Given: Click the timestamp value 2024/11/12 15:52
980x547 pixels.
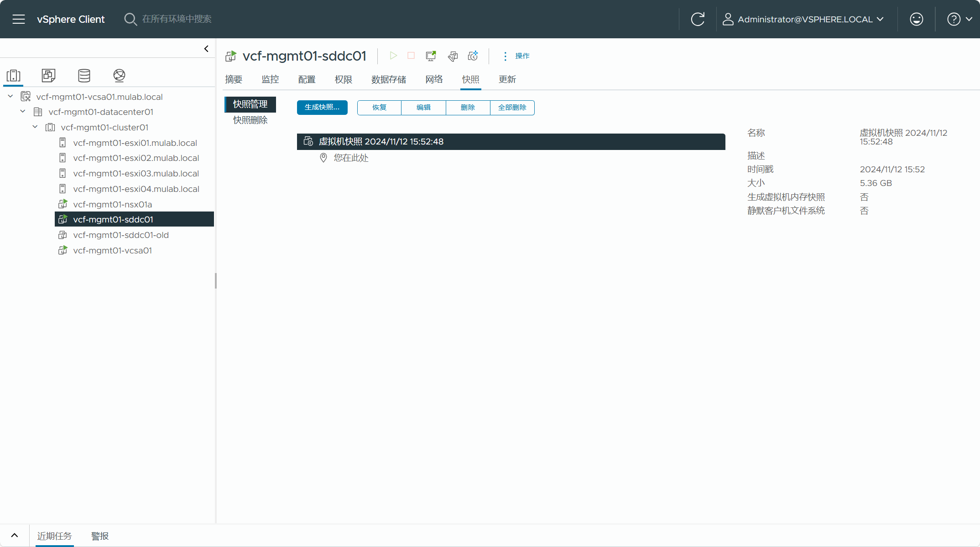Looking at the screenshot, I should [x=892, y=170].
